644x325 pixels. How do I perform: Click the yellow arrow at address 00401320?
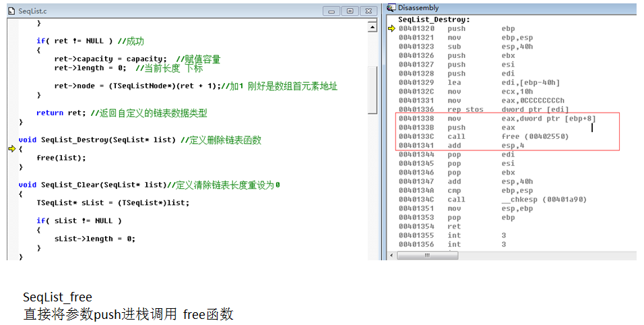coord(392,28)
